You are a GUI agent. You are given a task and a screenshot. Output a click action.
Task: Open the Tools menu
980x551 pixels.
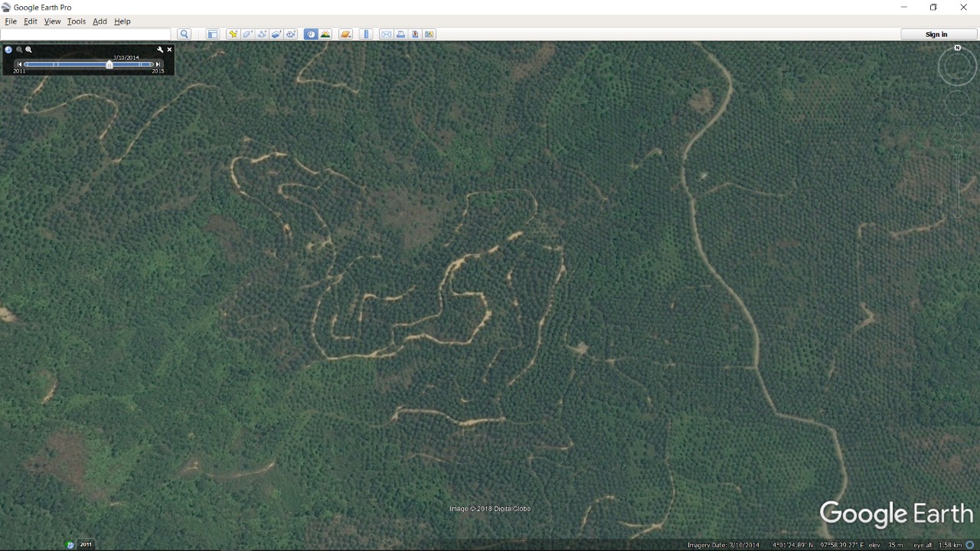(77, 21)
